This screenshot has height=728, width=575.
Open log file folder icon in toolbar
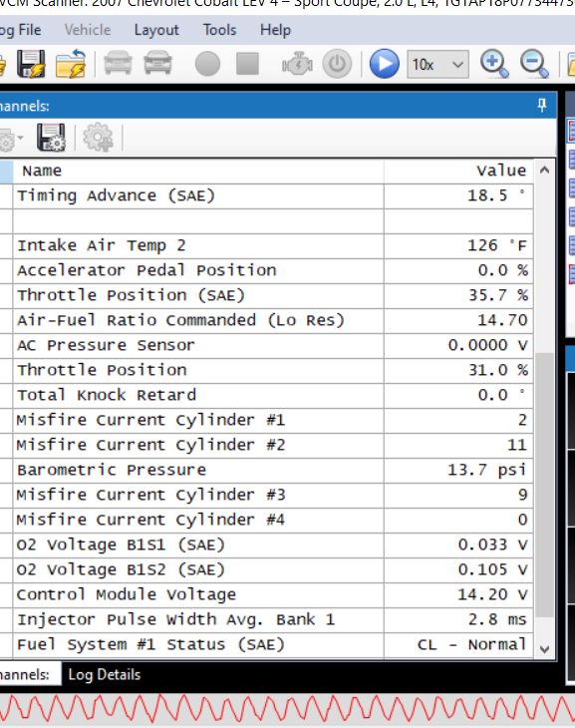71,64
